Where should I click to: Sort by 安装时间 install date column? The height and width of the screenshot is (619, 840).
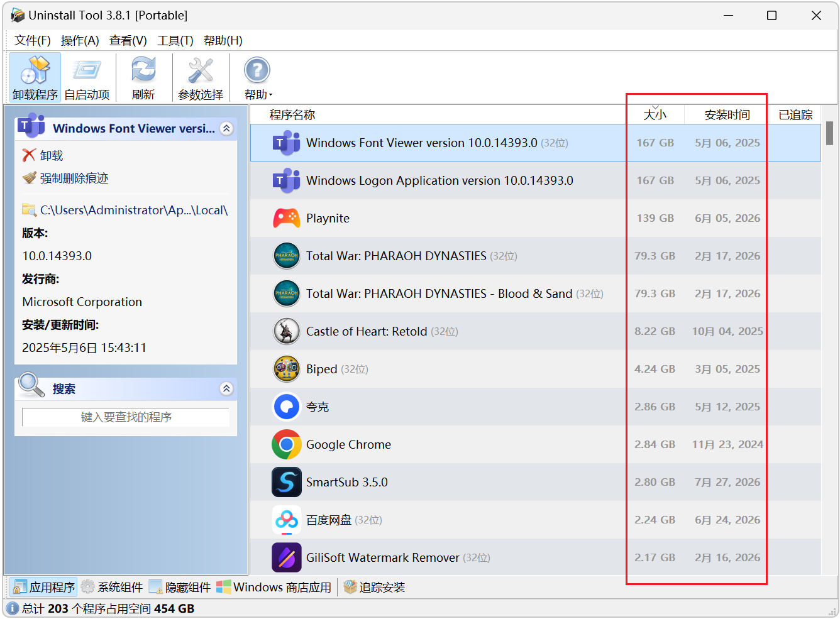tap(727, 115)
